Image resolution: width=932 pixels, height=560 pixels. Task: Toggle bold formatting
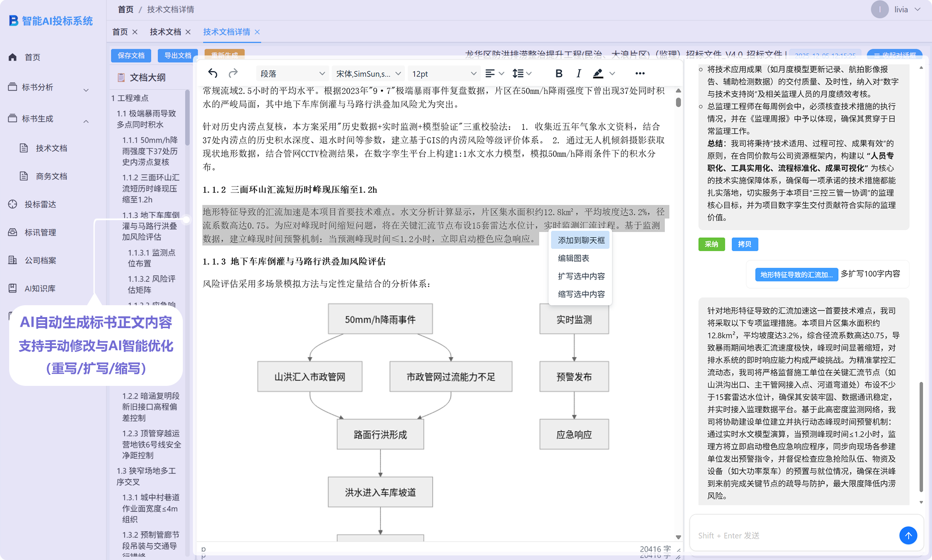(x=559, y=73)
